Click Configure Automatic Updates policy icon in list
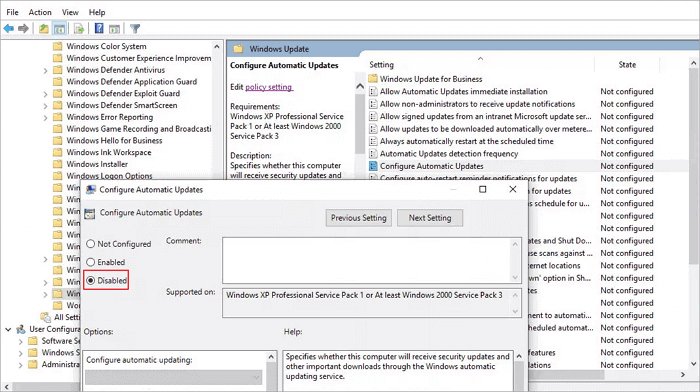This screenshot has height=392, width=700. (x=373, y=166)
